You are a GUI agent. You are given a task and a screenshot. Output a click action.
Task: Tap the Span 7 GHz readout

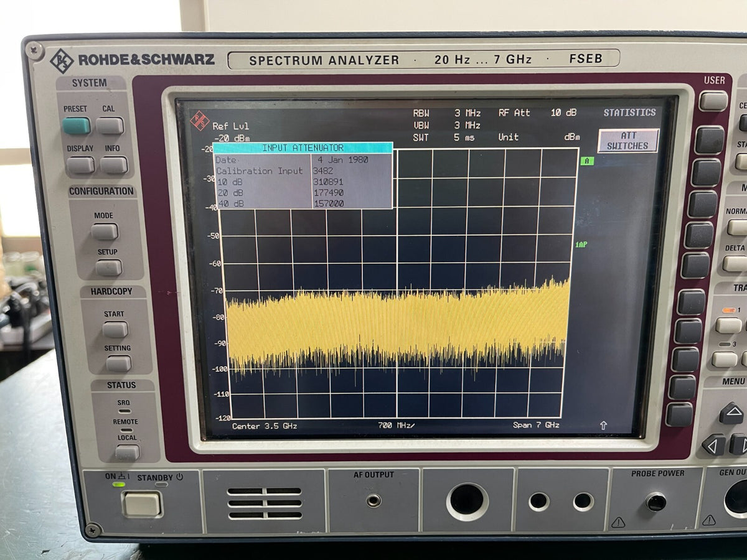pos(536,425)
